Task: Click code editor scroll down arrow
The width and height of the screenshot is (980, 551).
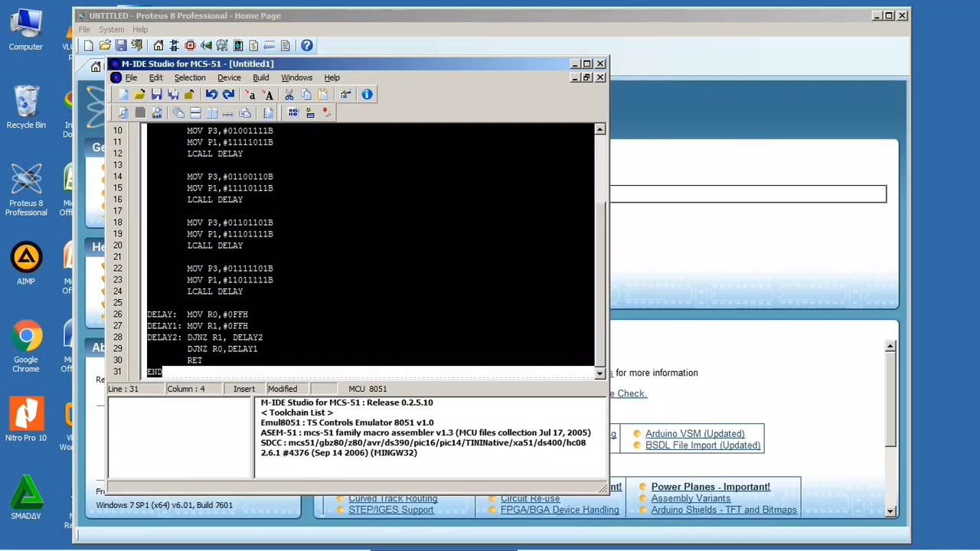Action: pyautogui.click(x=599, y=373)
